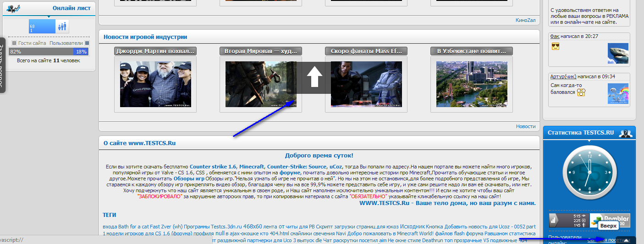Follow the 'форуме' link in the text

coord(291,173)
